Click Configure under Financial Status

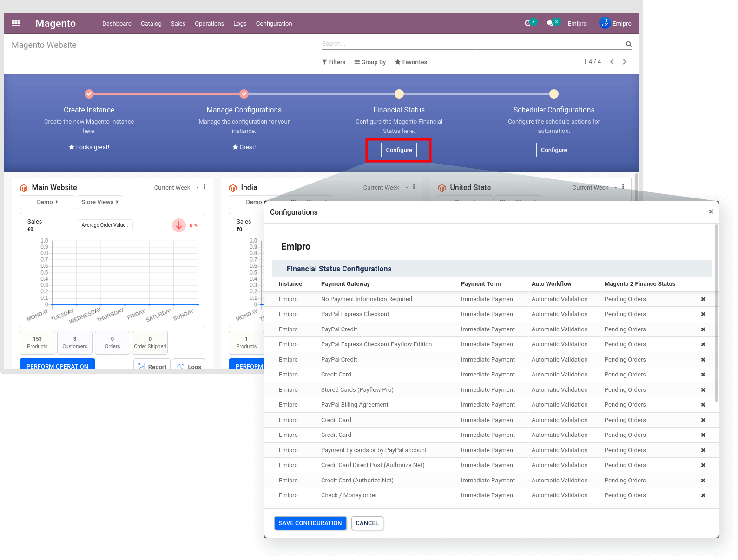coord(399,150)
